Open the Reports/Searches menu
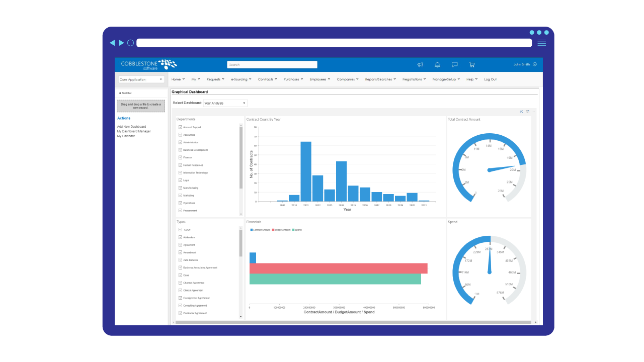This screenshot has width=644, height=362. click(380, 79)
